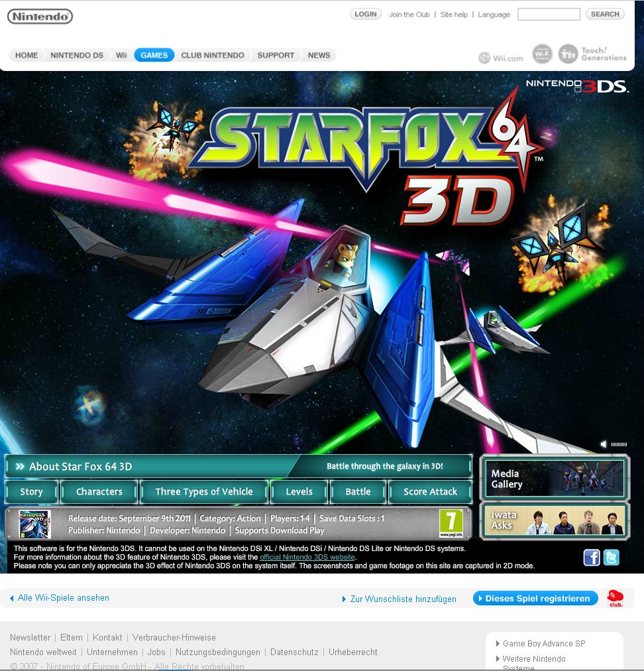This screenshot has width=644, height=671.
Task: Open the Kontakt footer link
Action: 107,638
